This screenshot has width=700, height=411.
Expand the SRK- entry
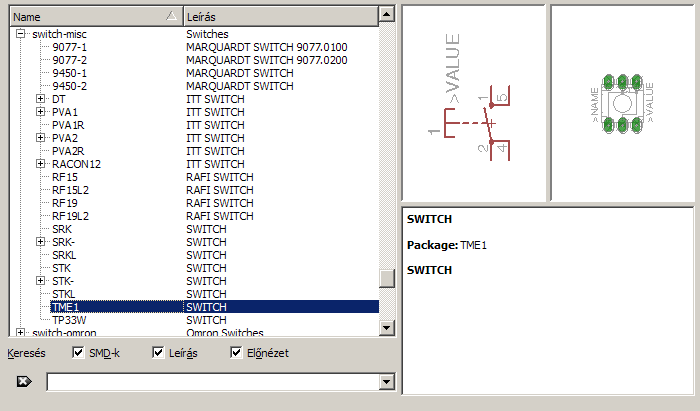point(41,242)
